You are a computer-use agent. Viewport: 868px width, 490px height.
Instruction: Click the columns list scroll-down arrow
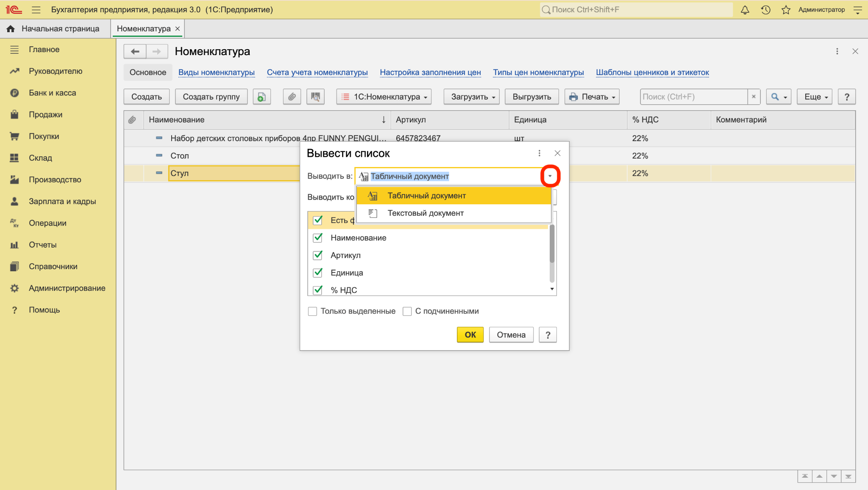pos(552,289)
